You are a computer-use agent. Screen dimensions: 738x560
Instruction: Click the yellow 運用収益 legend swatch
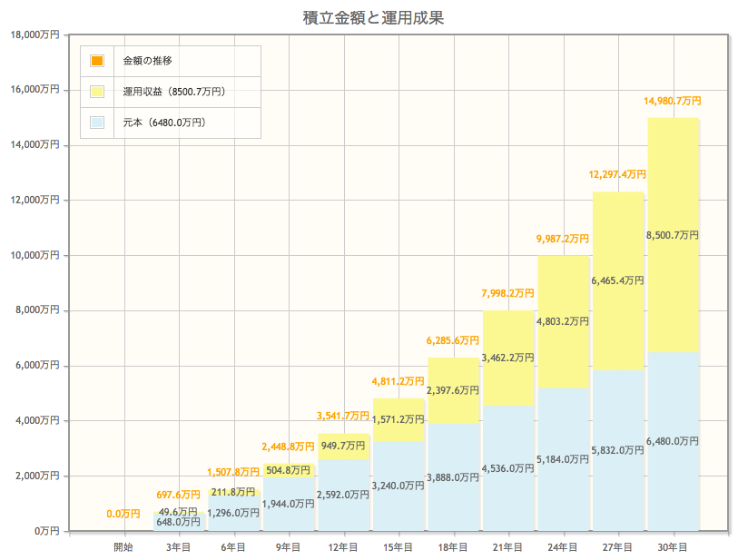coord(97,92)
